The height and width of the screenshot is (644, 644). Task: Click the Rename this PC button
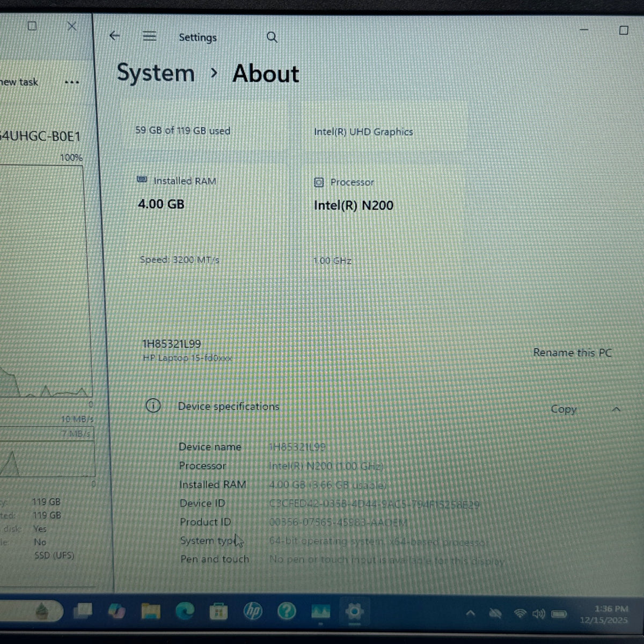[x=572, y=353]
